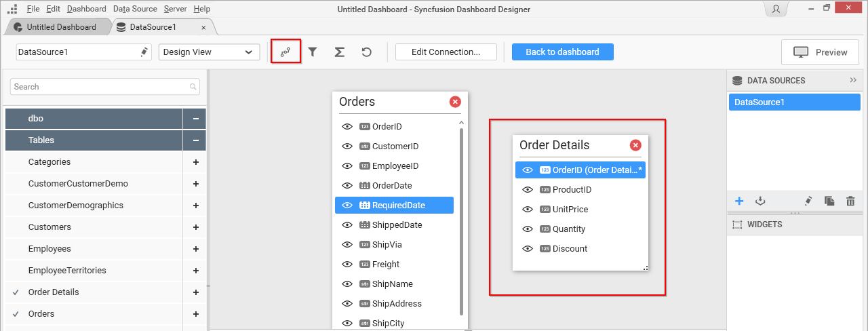The width and height of the screenshot is (868, 331).
Task: Hide the UnitPrice column eye icon
Action: click(528, 210)
